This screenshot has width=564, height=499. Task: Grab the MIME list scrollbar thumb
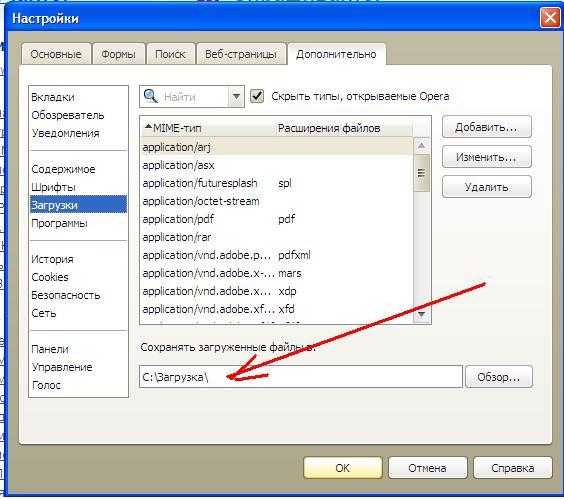422,173
